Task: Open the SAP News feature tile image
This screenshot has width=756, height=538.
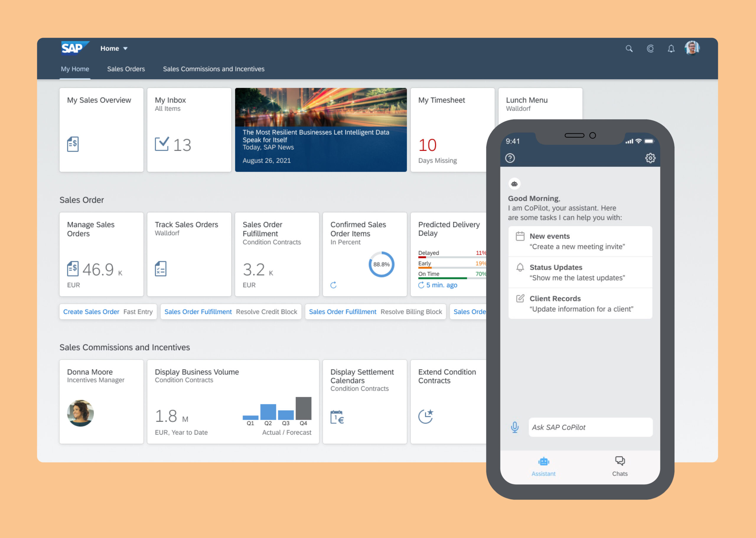Action: click(321, 107)
